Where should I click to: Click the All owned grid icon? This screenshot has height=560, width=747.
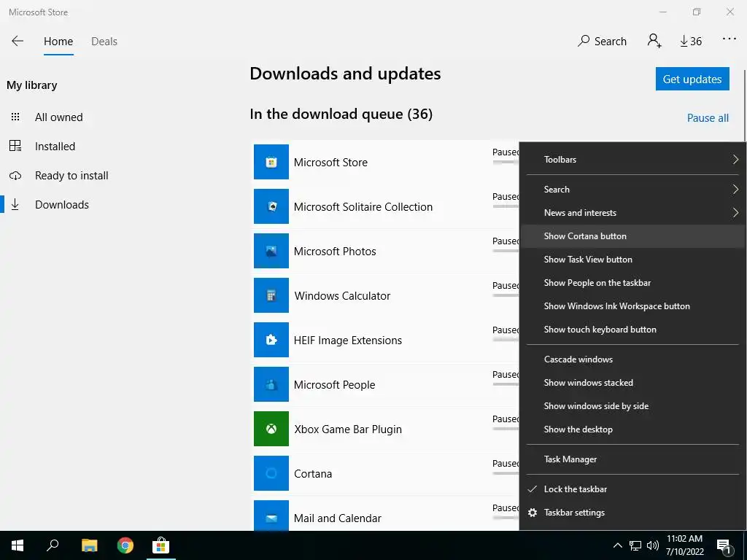pyautogui.click(x=15, y=117)
